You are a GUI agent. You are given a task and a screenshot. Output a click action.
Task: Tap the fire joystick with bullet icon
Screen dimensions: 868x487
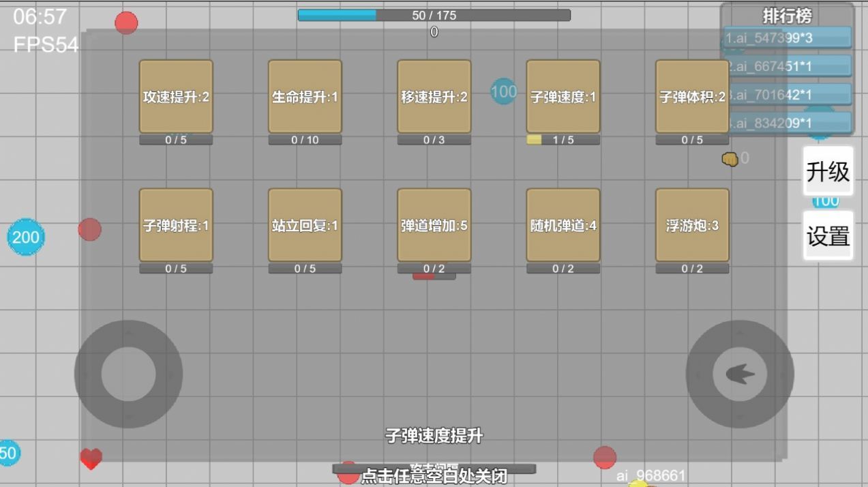pyautogui.click(x=740, y=374)
